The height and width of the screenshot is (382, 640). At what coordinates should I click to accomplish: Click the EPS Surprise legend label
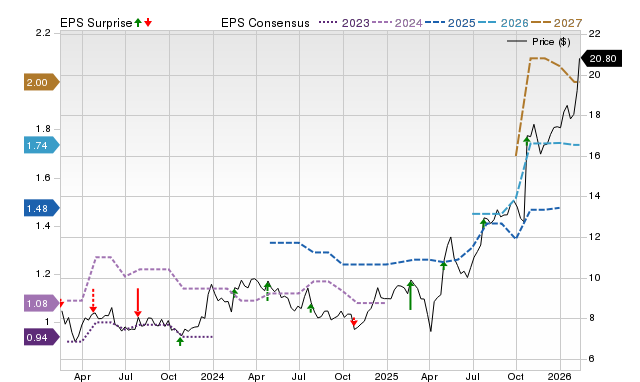[x=96, y=23]
